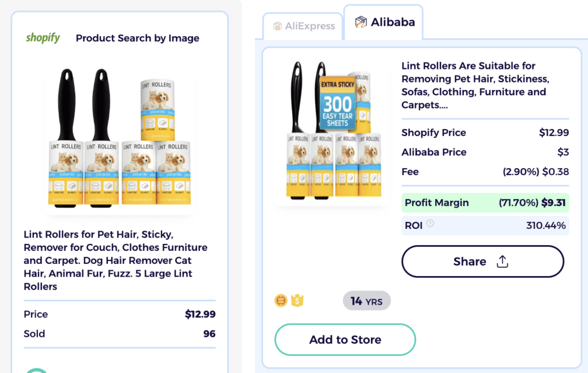Select the Profit Margin row
Viewport: 588px width, 373px height.
pos(485,204)
